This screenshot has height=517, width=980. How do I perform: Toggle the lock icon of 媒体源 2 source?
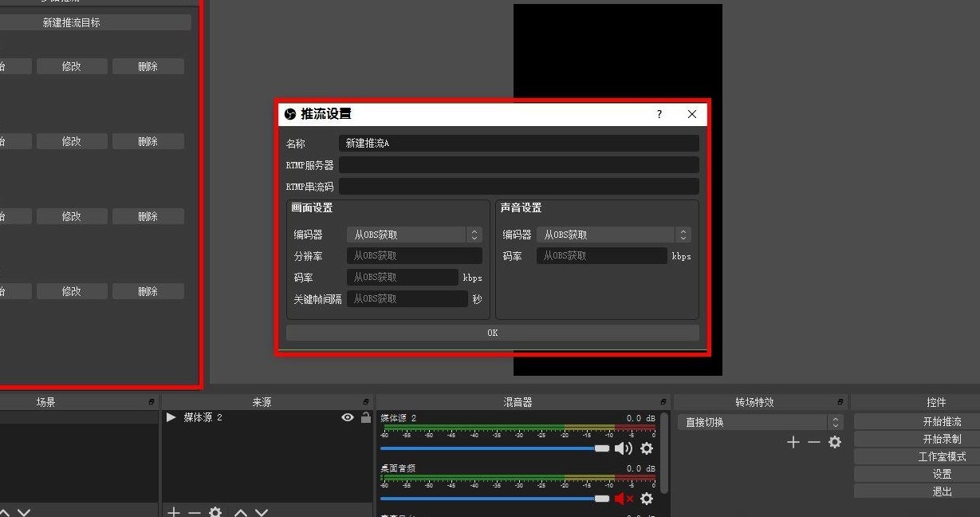[x=365, y=417]
